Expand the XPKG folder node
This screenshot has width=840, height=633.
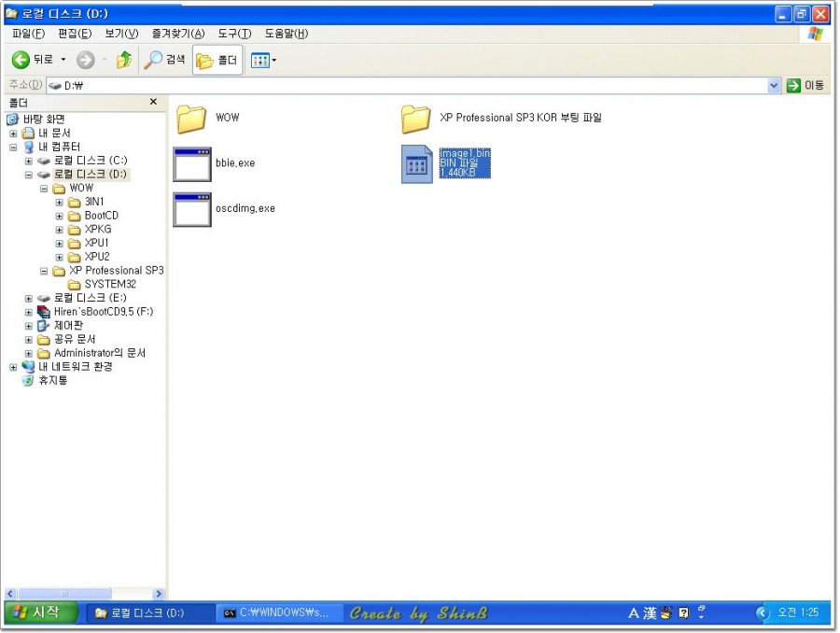point(60,230)
